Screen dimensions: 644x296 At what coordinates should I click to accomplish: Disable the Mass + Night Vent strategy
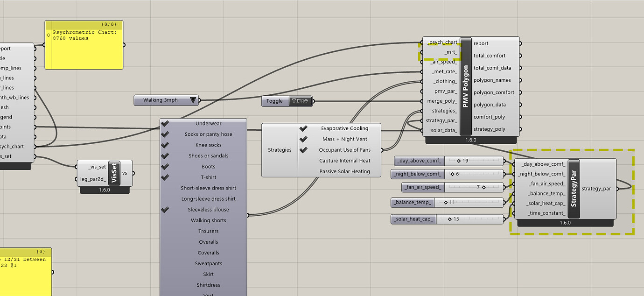303,139
